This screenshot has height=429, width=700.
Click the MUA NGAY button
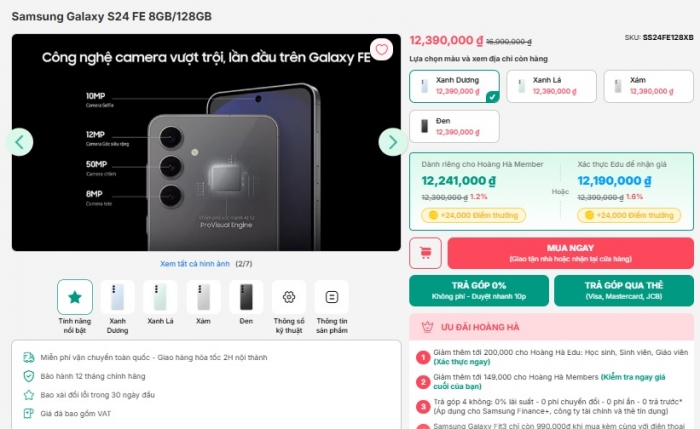[571, 253]
